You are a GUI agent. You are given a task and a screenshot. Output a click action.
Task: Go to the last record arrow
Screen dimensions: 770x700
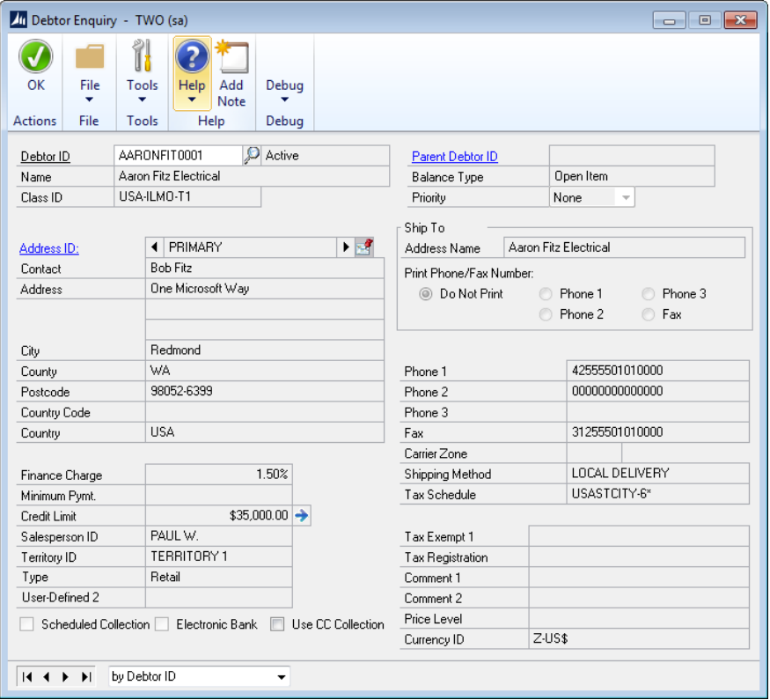tap(86, 677)
